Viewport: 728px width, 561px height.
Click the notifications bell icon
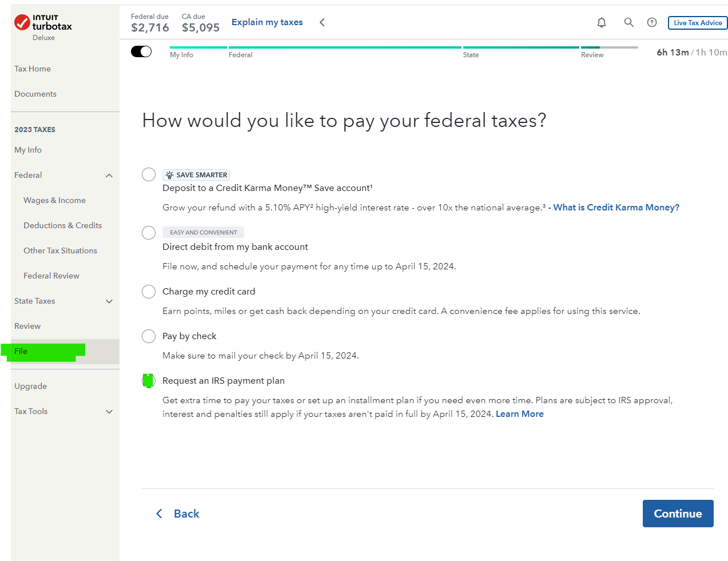(602, 22)
